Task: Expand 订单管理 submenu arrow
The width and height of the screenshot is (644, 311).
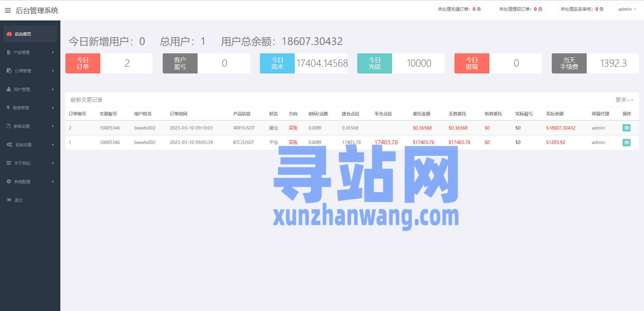Action: point(53,71)
